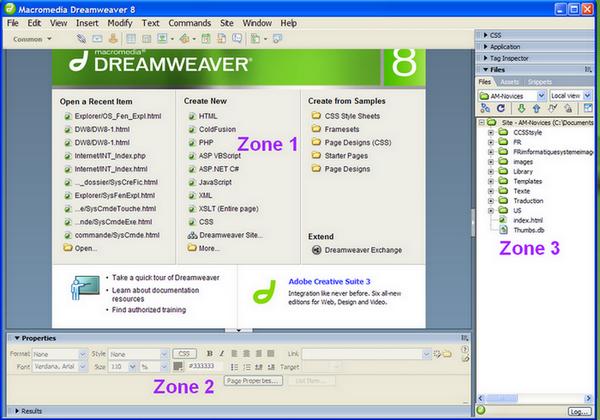
Task: Click the Connect to remote host icon
Action: [485, 108]
